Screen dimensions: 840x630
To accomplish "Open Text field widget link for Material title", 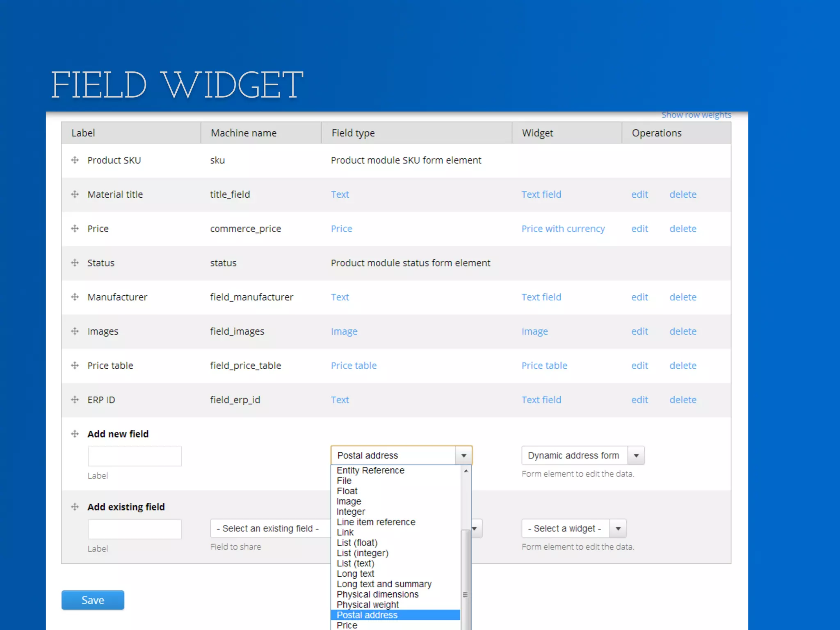I will pyautogui.click(x=541, y=194).
